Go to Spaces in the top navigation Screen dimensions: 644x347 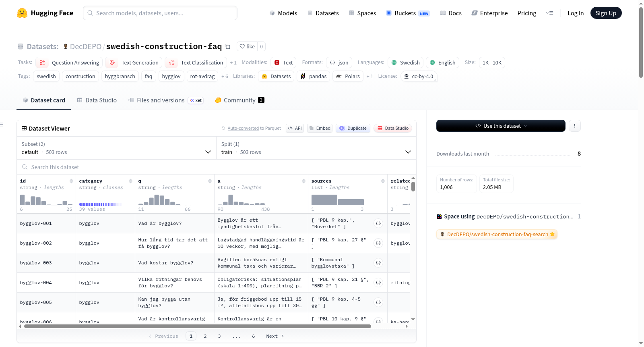363,13
